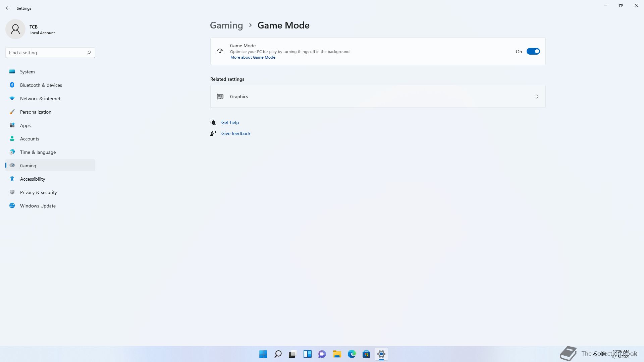
Task: Launch Microsoft Edge from taskbar
Action: pos(352,354)
